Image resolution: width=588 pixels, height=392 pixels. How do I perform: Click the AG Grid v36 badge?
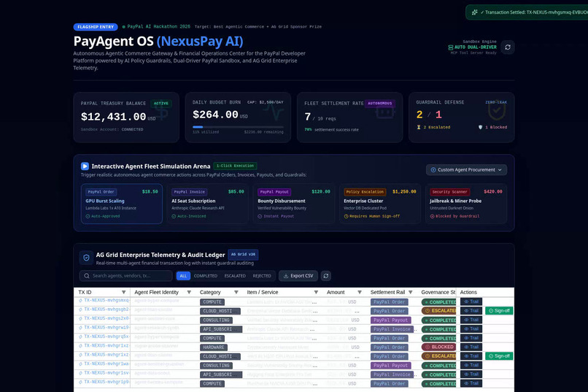243,254
